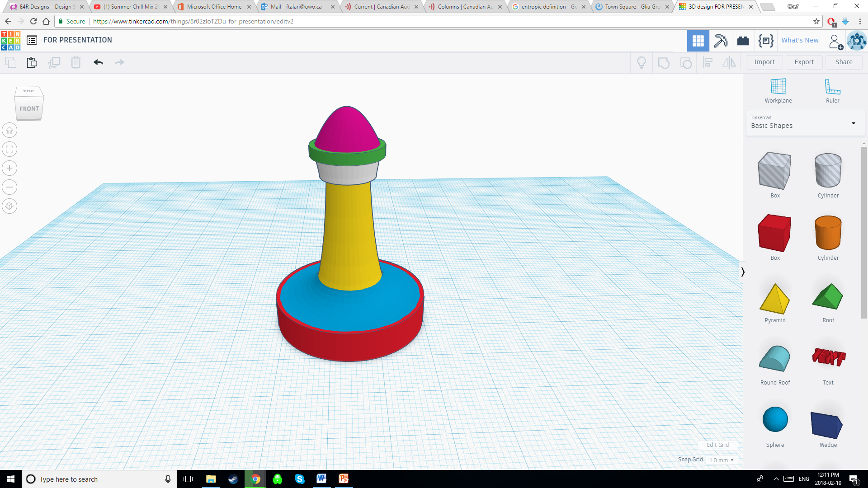
Task: Undo the last action
Action: coord(99,62)
